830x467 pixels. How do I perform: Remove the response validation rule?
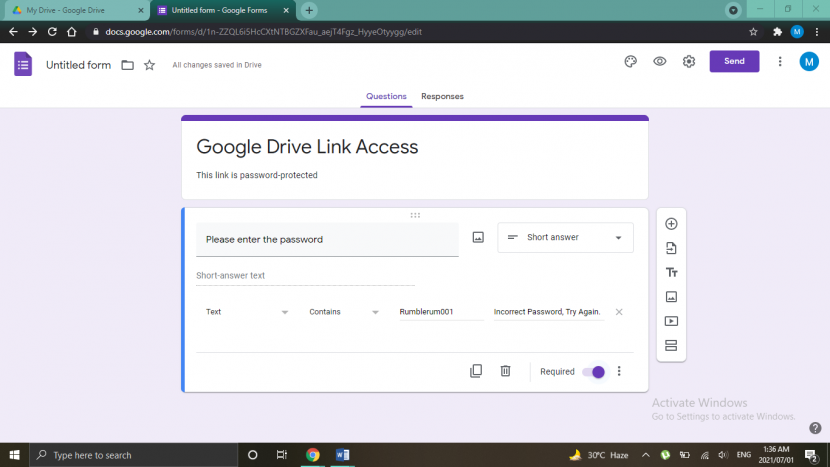pos(619,312)
